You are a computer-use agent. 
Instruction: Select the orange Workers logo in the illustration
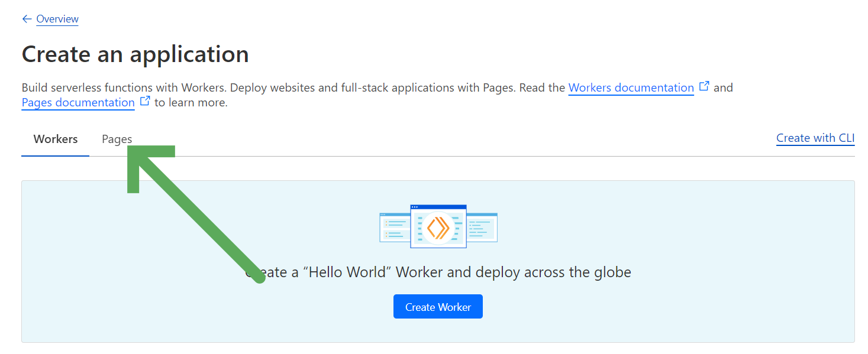(438, 228)
